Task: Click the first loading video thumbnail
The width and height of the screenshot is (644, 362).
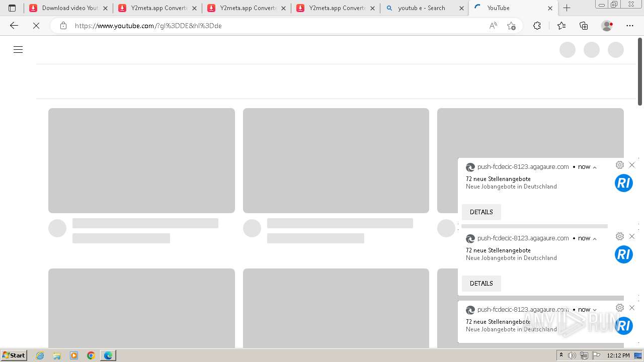Action: (x=141, y=160)
